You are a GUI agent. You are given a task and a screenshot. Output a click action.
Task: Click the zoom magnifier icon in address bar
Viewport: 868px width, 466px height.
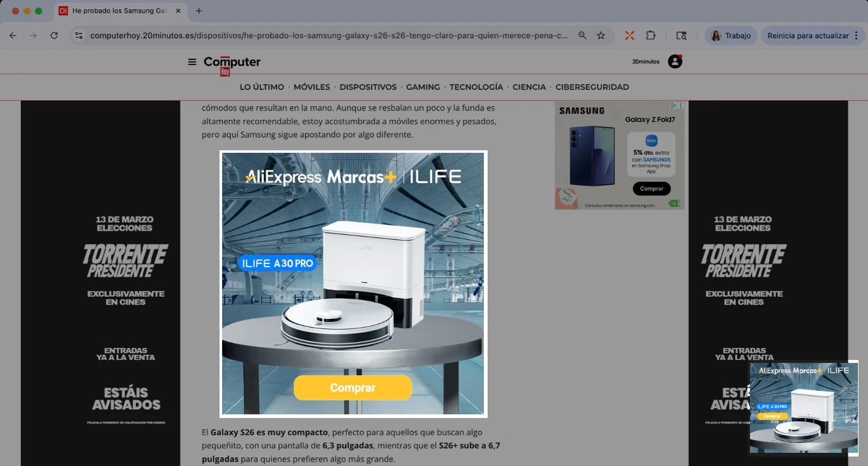[x=582, y=36]
